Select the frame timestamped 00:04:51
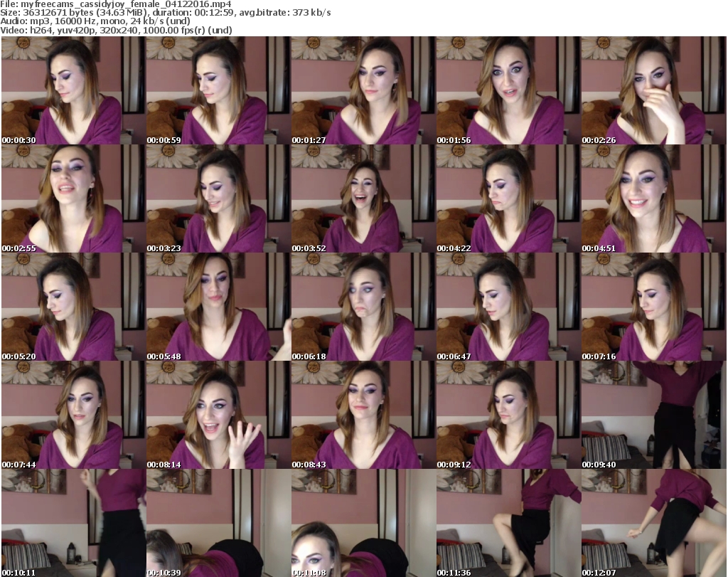The width and height of the screenshot is (728, 577). [653, 198]
